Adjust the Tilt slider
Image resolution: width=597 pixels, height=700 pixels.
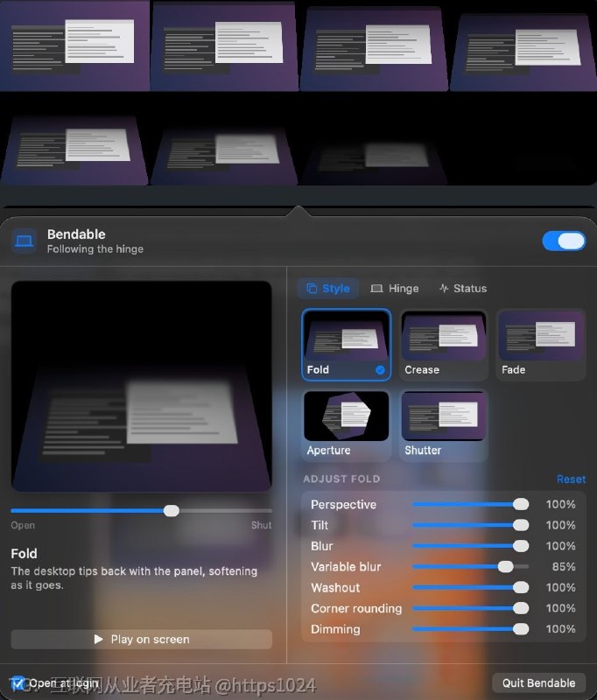point(470,525)
